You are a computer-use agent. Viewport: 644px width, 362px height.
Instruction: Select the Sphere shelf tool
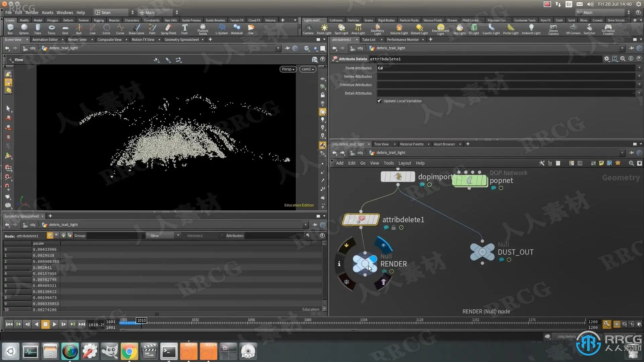24,29
